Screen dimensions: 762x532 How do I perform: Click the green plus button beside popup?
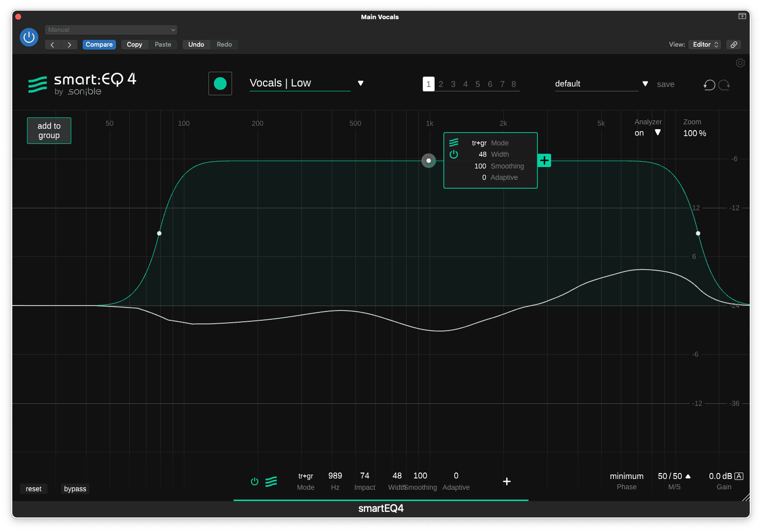click(x=544, y=160)
